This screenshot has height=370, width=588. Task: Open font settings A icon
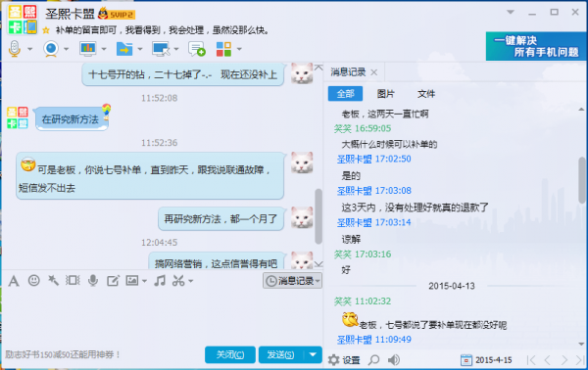[14, 281]
